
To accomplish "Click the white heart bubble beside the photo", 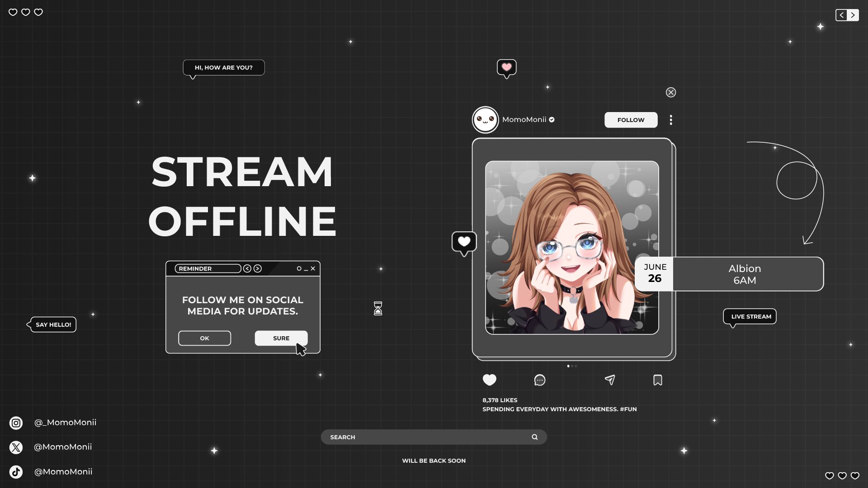I will (x=464, y=243).
